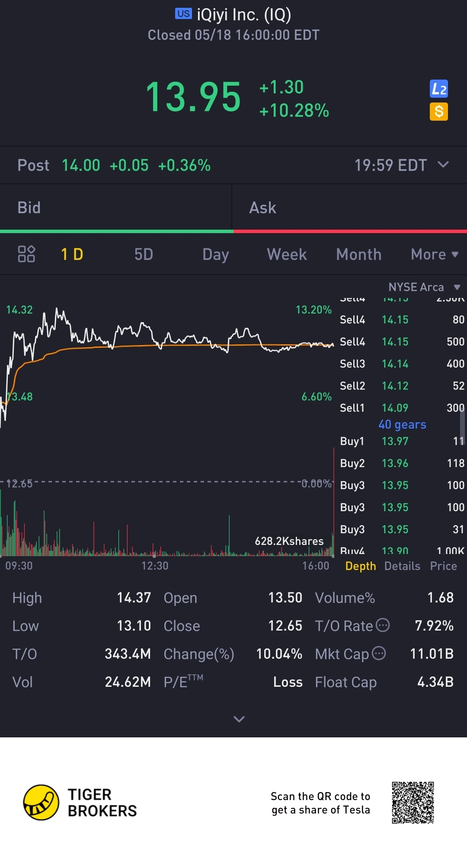Screen dimensions: 467x868
Task: Tap the Buy3 13.95 row with 31
Action: point(402,529)
